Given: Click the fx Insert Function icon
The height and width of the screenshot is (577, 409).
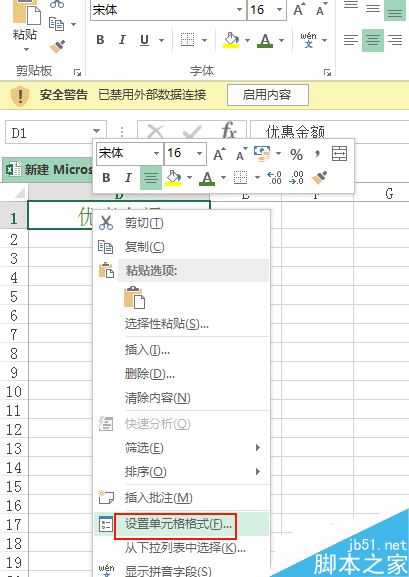Looking at the screenshot, I should 229,131.
